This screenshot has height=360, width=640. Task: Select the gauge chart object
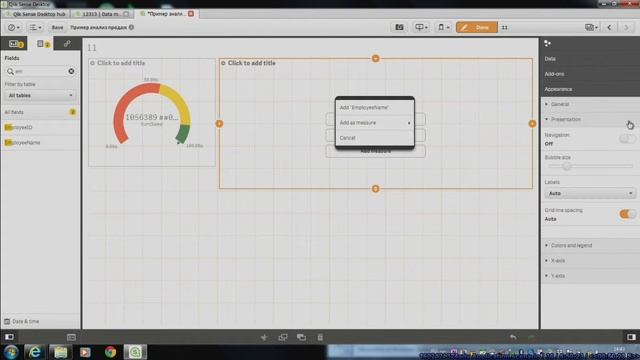[152, 112]
